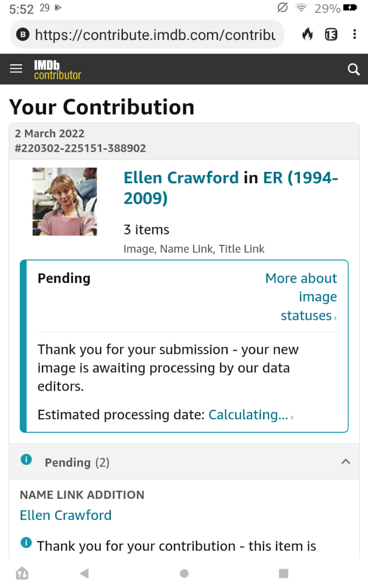368x588 pixels.
Task: Tap the Ellen Crawford image thumbnail
Action: (65, 202)
